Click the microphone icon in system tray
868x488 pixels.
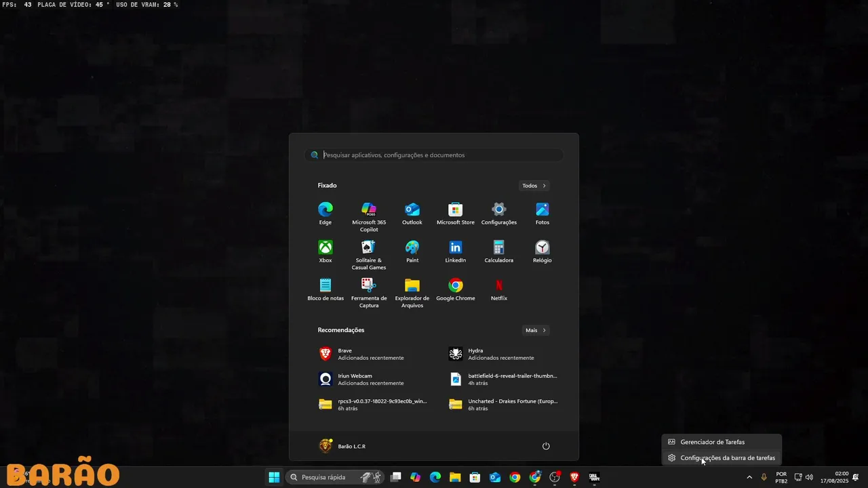(764, 477)
